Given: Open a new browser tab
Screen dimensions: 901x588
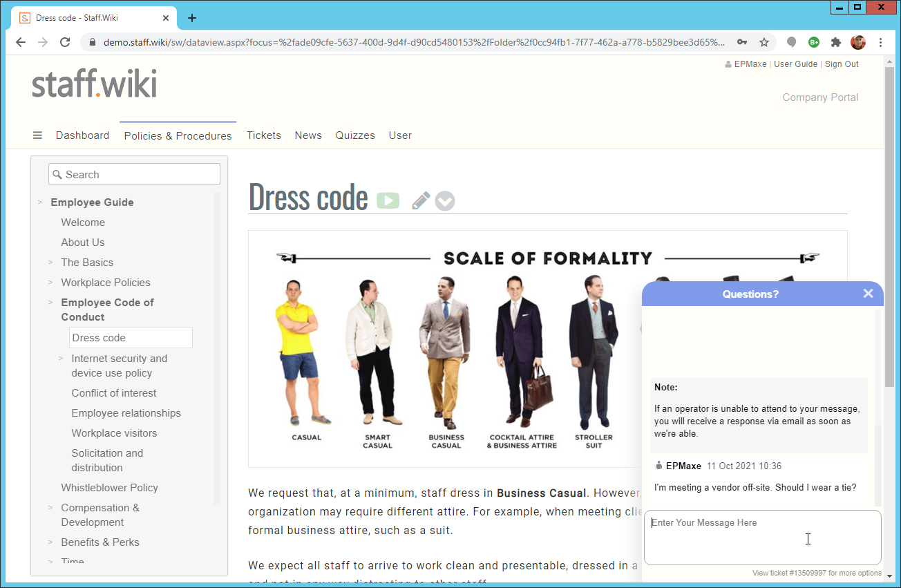Looking at the screenshot, I should point(192,18).
